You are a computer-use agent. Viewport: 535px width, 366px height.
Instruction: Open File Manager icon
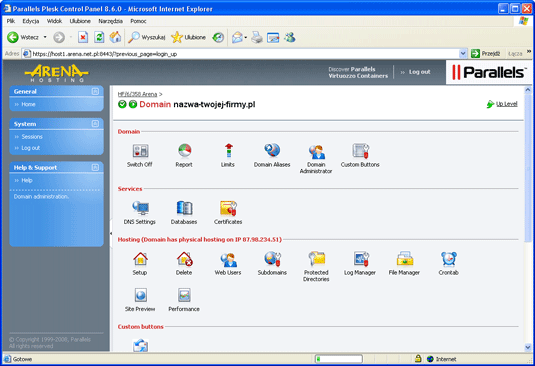[405, 259]
